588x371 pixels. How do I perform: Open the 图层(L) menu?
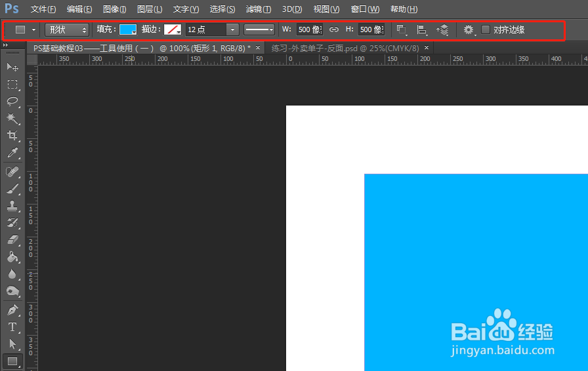pyautogui.click(x=150, y=9)
